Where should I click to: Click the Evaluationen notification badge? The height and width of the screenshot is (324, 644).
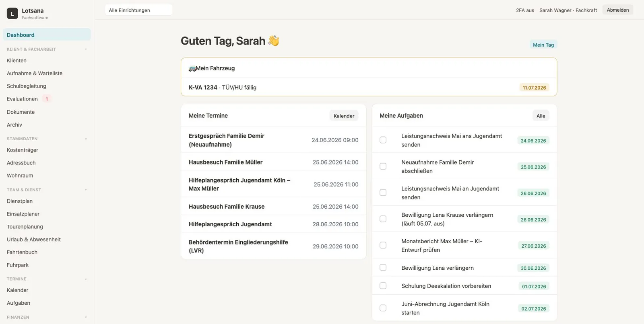coord(47,99)
